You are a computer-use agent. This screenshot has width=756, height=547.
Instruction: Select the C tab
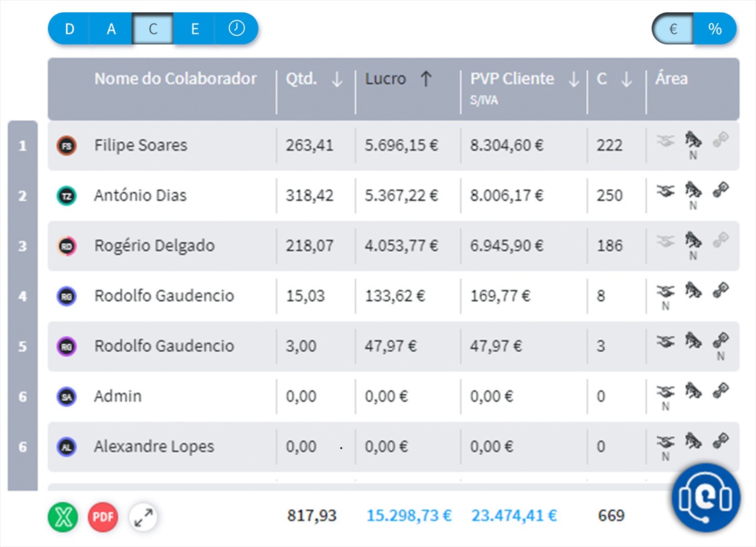153,29
